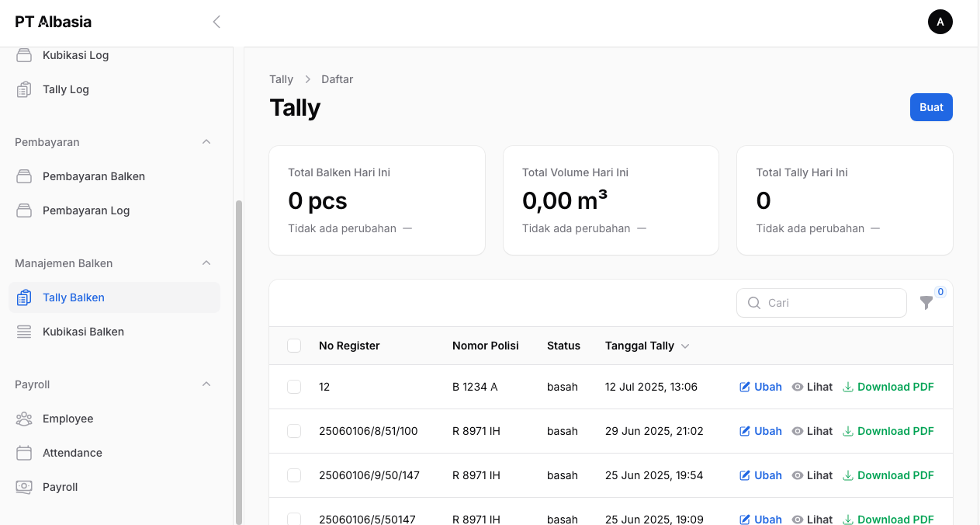
Task: Check the row for register 12
Action: 294,387
